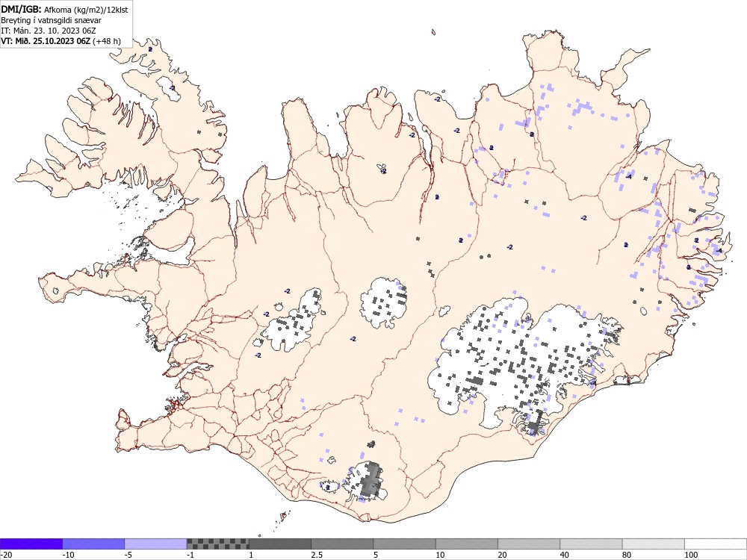Click the 'IT: Mán. 23. 10. 2023 06Z' line
747x560 pixels.
coord(49,31)
